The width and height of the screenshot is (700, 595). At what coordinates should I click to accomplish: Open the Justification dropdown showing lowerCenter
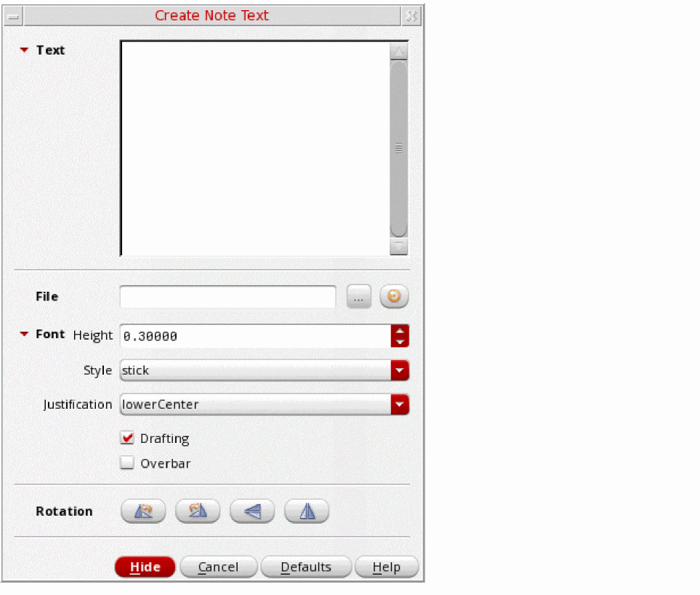[x=265, y=404]
